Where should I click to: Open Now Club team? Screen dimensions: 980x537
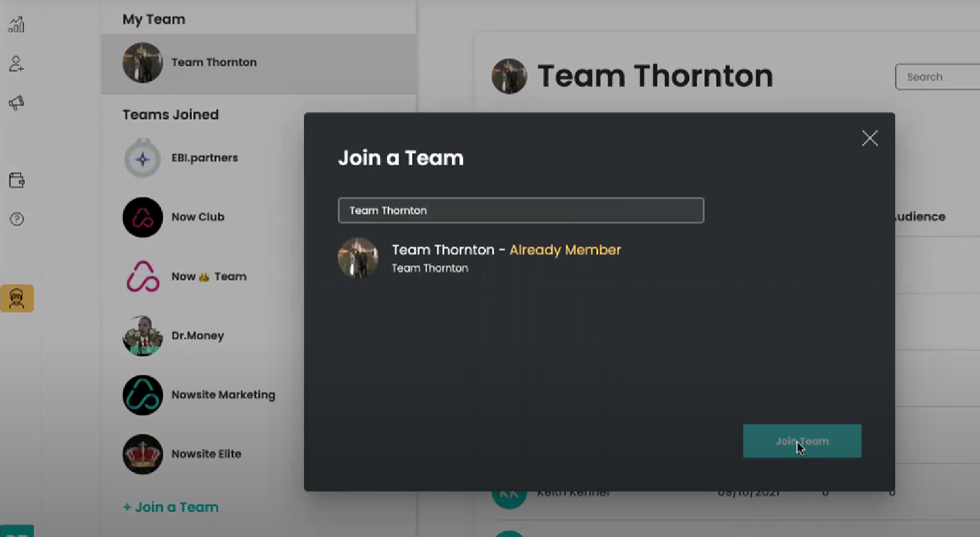click(x=198, y=217)
